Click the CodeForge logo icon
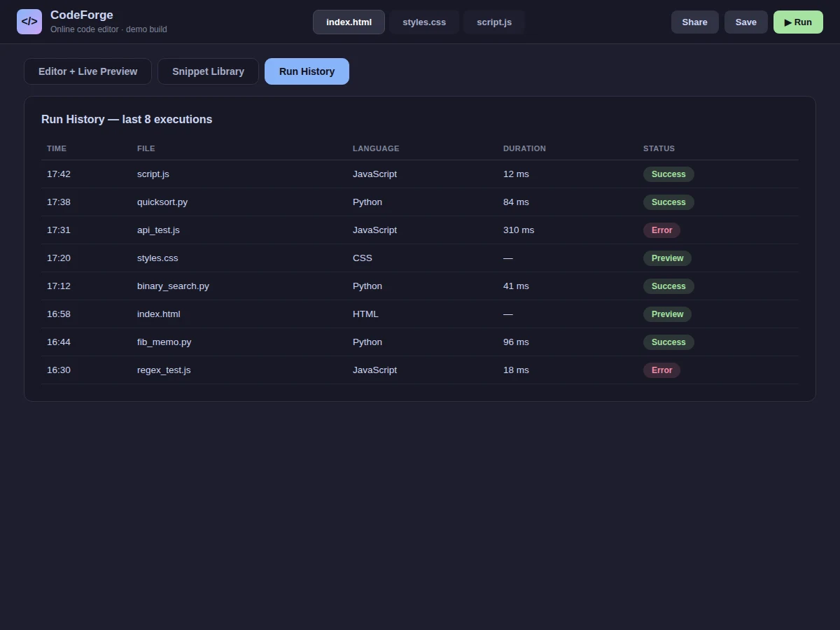840x630 pixels. point(29,22)
